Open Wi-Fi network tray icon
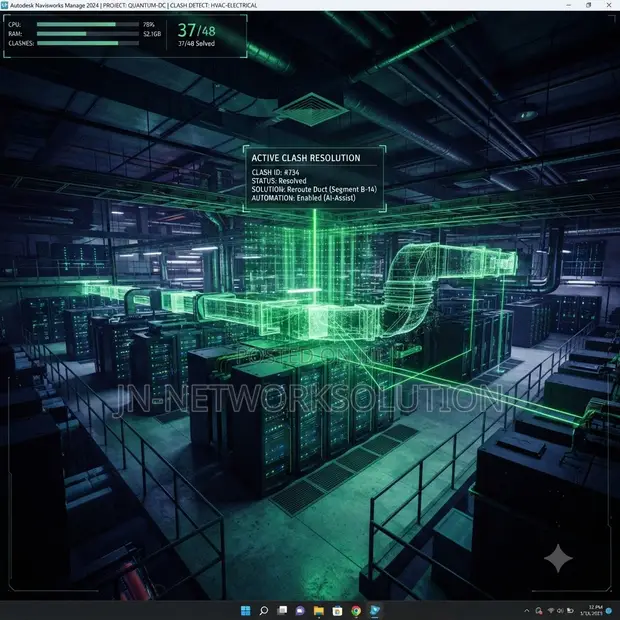The height and width of the screenshot is (620, 620). click(550, 611)
